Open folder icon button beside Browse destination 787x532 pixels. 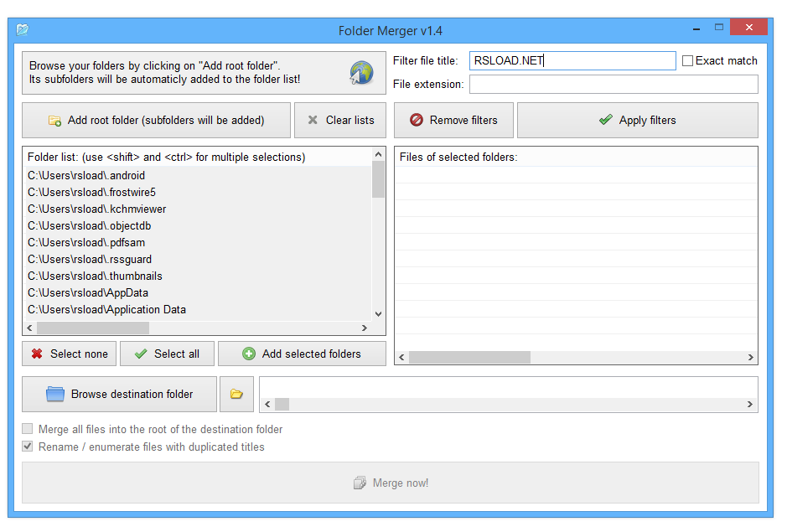pos(236,395)
